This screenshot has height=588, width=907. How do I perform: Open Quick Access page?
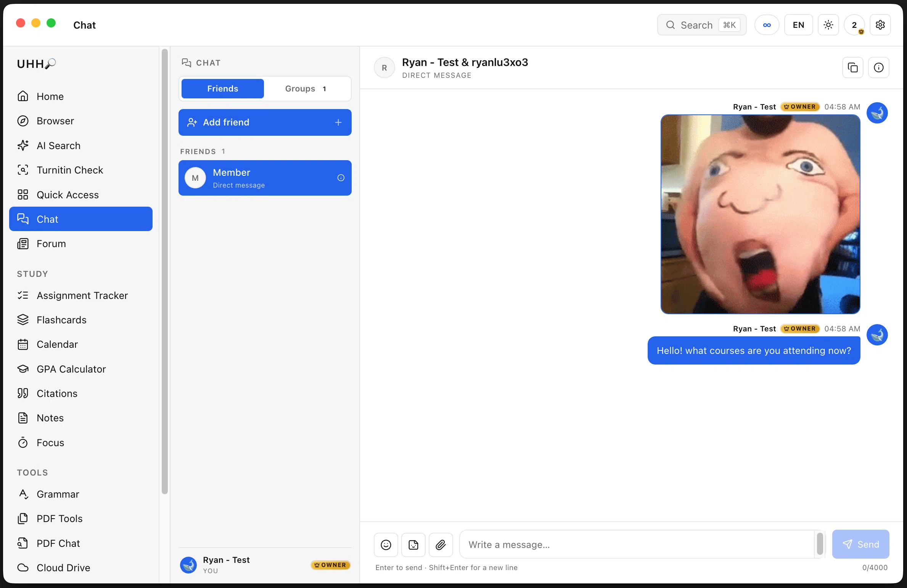point(81,195)
